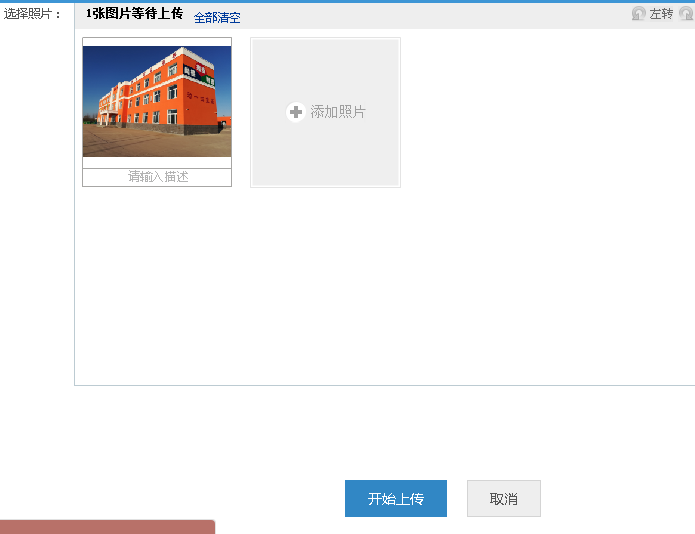Click the 添加照片 add photo tile
Viewport: 695px width, 534px height.
click(325, 112)
